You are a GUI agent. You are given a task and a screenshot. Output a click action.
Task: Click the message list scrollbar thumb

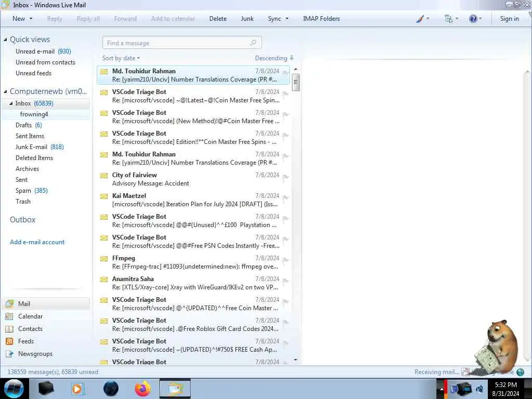pyautogui.click(x=296, y=83)
